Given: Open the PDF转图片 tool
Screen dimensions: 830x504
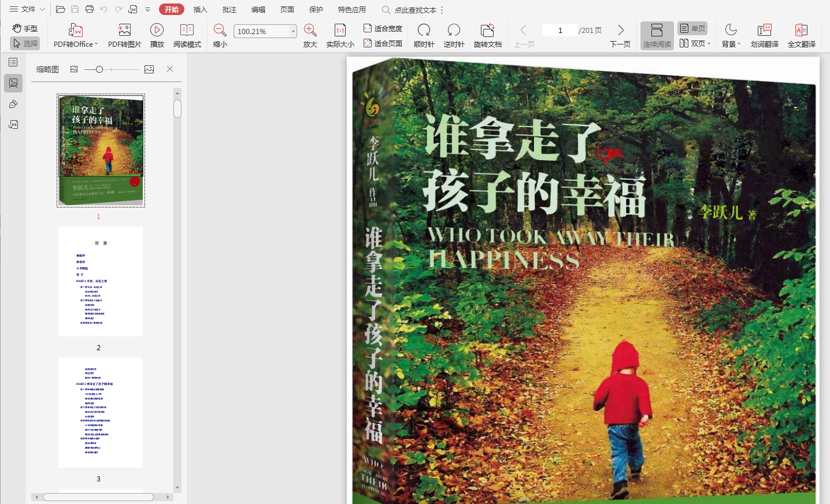Looking at the screenshot, I should [124, 31].
